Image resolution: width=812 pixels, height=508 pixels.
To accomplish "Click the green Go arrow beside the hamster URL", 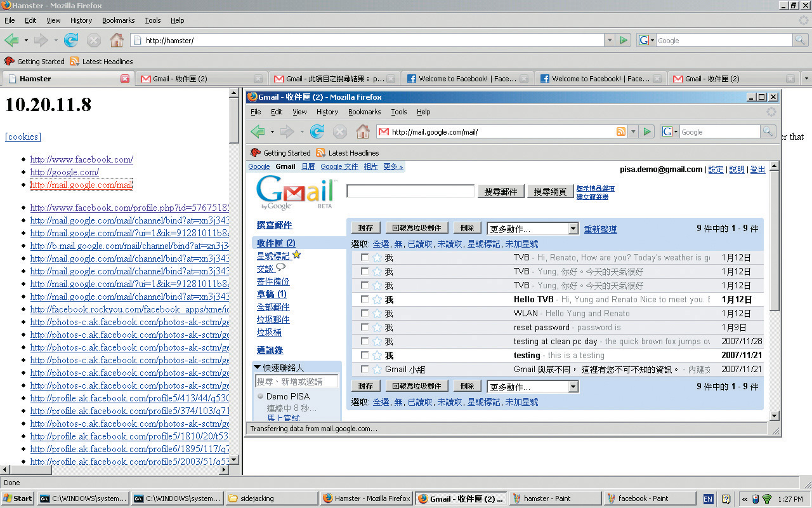I will tap(624, 40).
